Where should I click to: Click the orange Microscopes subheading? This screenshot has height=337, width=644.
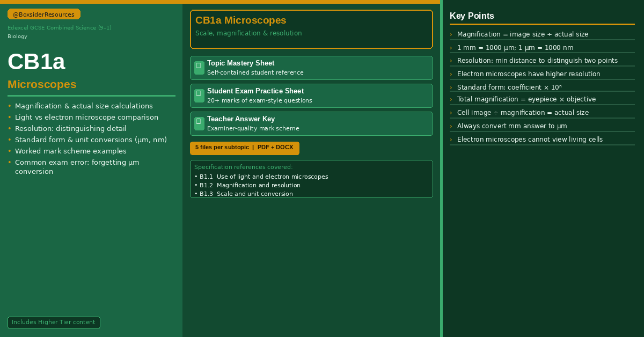pos(42,84)
